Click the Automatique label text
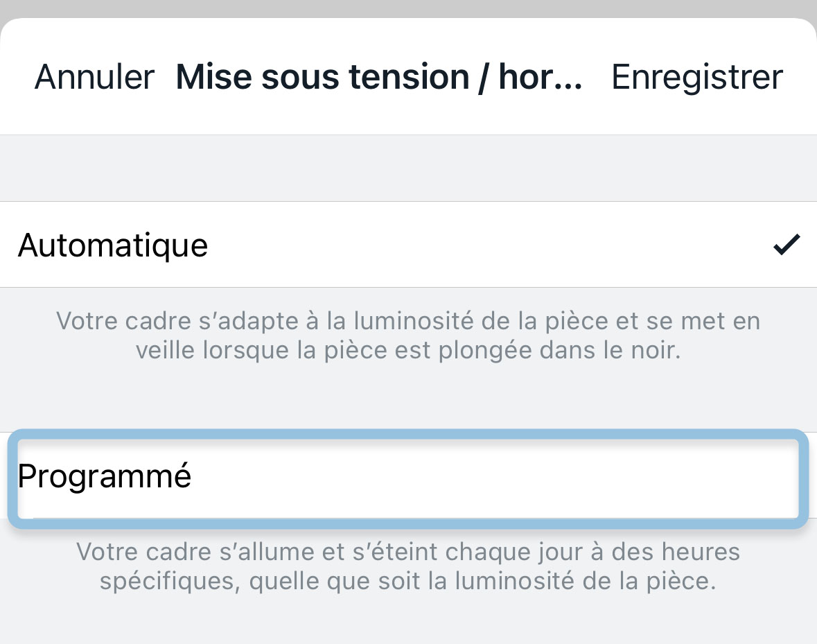817x644 pixels. (x=113, y=245)
